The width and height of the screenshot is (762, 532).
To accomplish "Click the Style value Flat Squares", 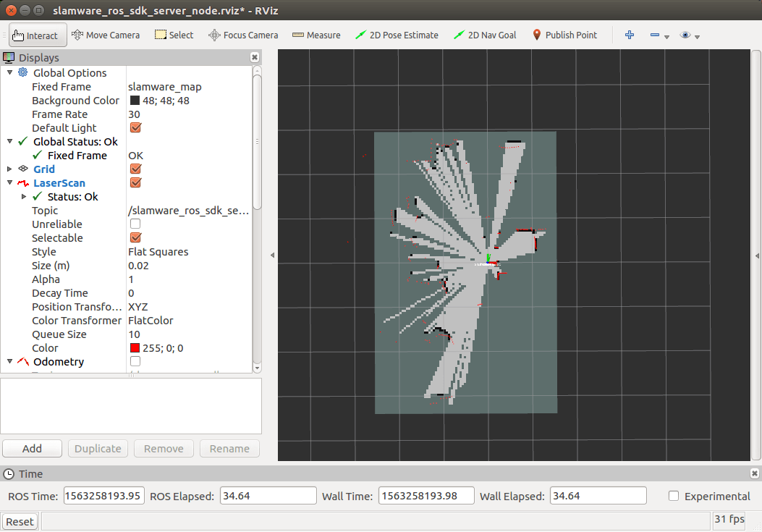I will pyautogui.click(x=158, y=251).
